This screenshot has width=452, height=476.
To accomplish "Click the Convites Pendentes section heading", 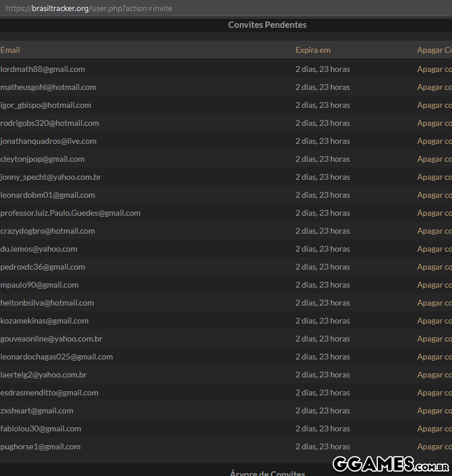I will 267,25.
